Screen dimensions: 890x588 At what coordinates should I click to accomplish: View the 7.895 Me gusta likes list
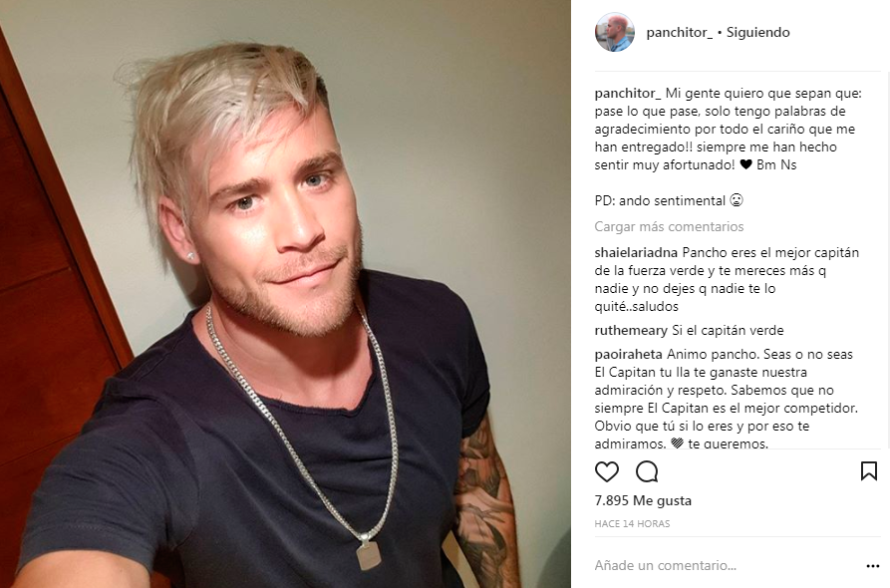(643, 500)
